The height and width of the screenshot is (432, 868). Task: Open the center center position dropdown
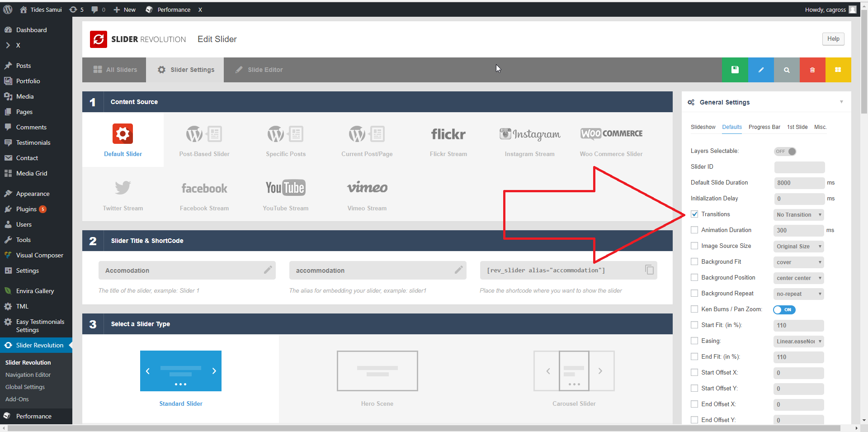[799, 278]
